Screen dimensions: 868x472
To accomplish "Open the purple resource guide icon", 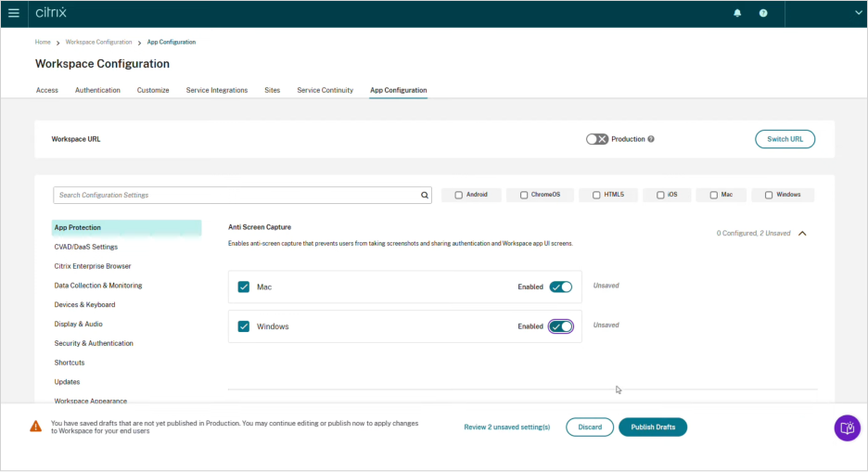I will [847, 427].
